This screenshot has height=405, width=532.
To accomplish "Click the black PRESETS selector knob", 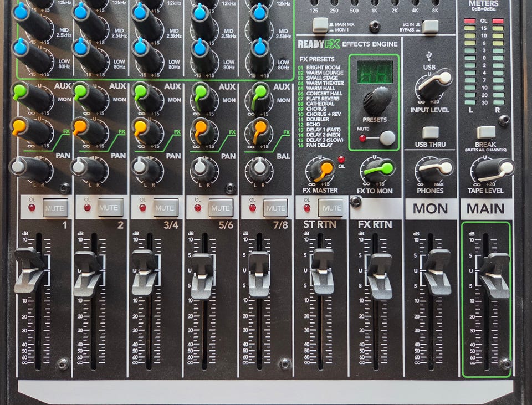I will pyautogui.click(x=377, y=101).
